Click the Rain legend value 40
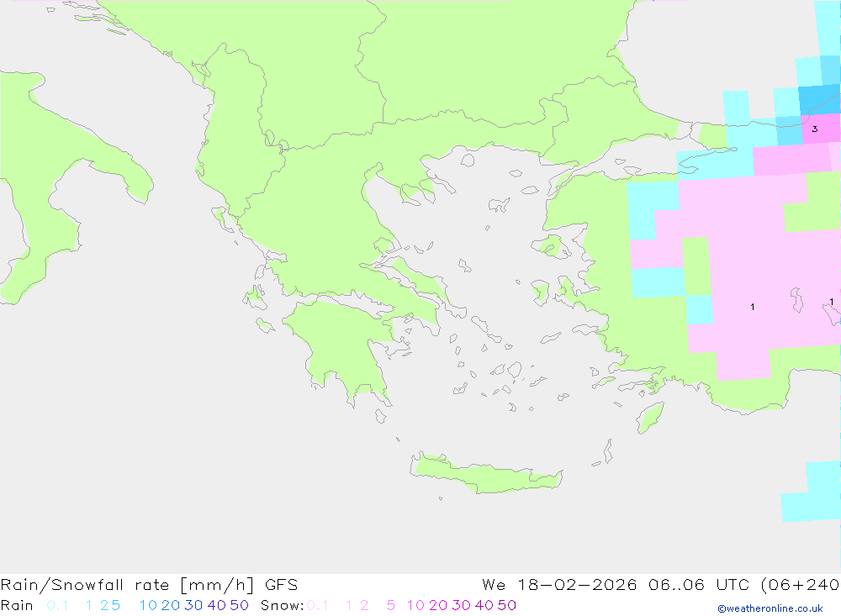841x616 pixels. tap(217, 605)
